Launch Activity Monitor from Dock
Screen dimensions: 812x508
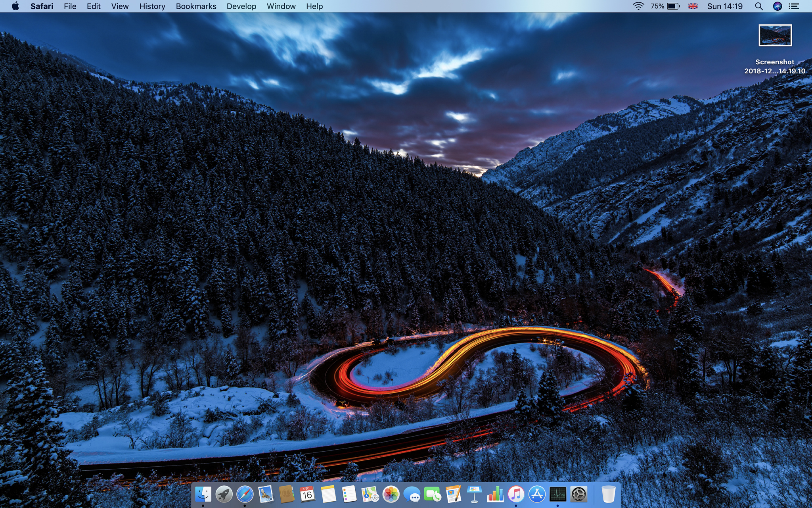coord(557,494)
